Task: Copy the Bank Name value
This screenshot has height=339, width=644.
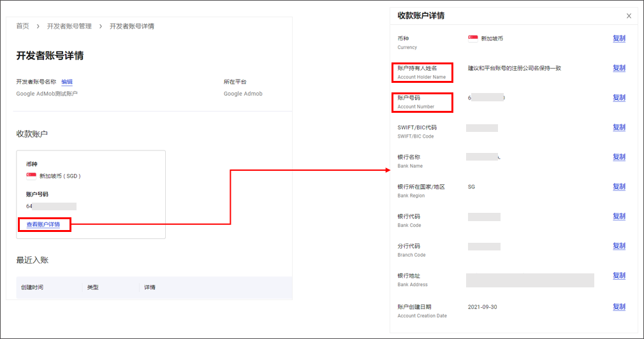Action: tap(619, 157)
